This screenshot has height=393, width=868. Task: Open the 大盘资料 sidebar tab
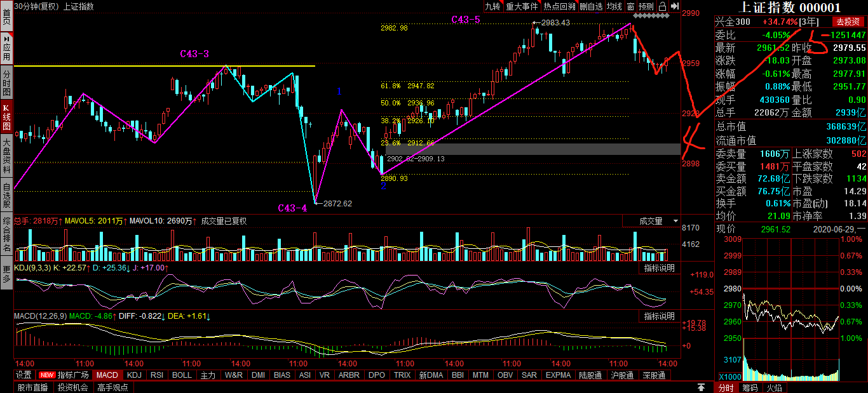(6, 156)
